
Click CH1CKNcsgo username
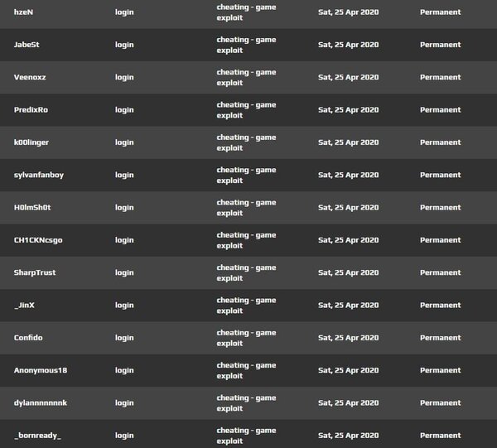(38, 240)
